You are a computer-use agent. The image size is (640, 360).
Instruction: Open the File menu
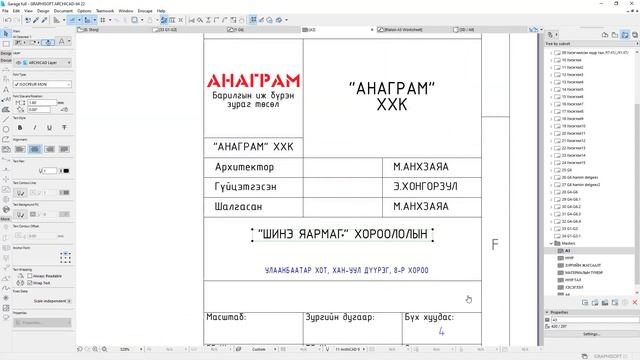[x=5, y=11]
